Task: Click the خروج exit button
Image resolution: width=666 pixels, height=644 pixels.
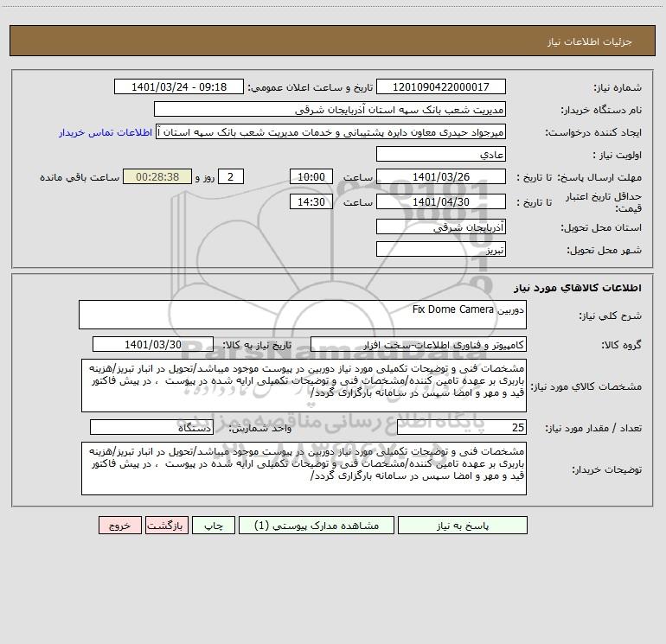Action: coord(119,526)
